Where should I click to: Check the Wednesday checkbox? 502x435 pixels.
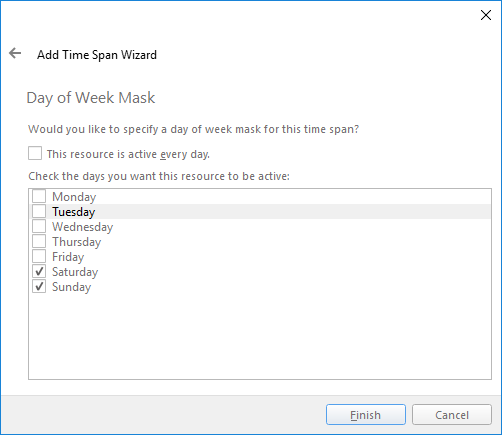click(x=39, y=226)
